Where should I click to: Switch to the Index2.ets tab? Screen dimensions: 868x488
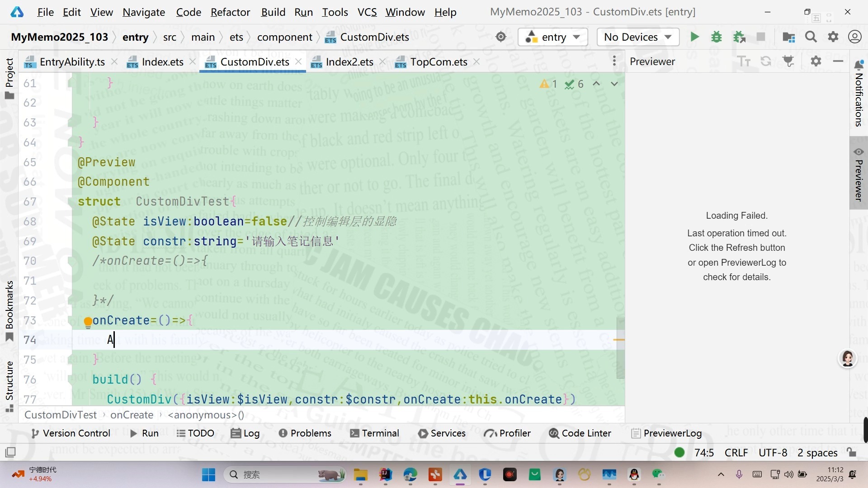pyautogui.click(x=349, y=62)
